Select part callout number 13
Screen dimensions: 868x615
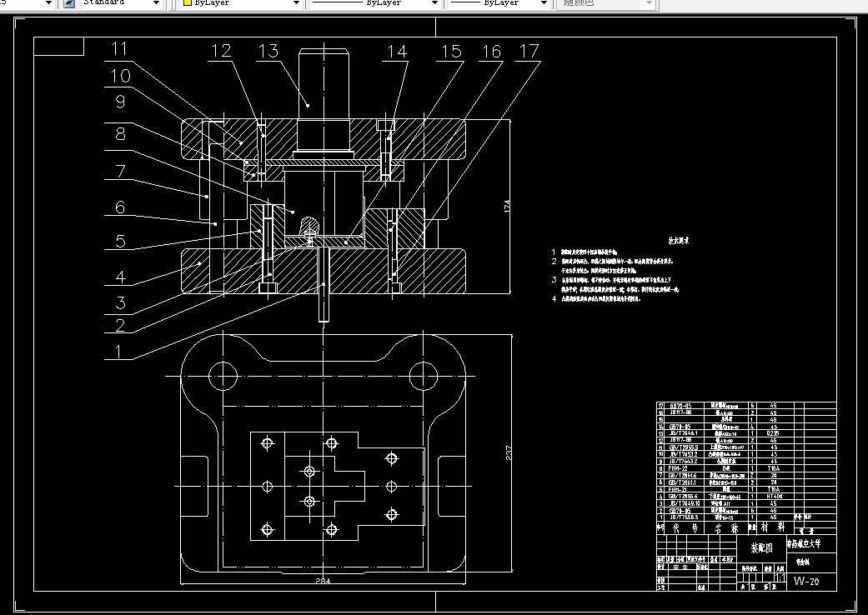tap(268, 51)
